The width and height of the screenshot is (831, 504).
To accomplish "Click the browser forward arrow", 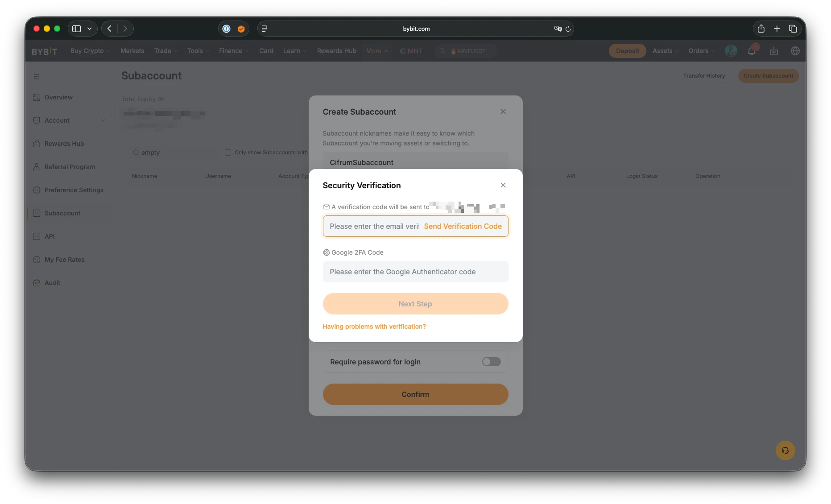I will [x=125, y=29].
